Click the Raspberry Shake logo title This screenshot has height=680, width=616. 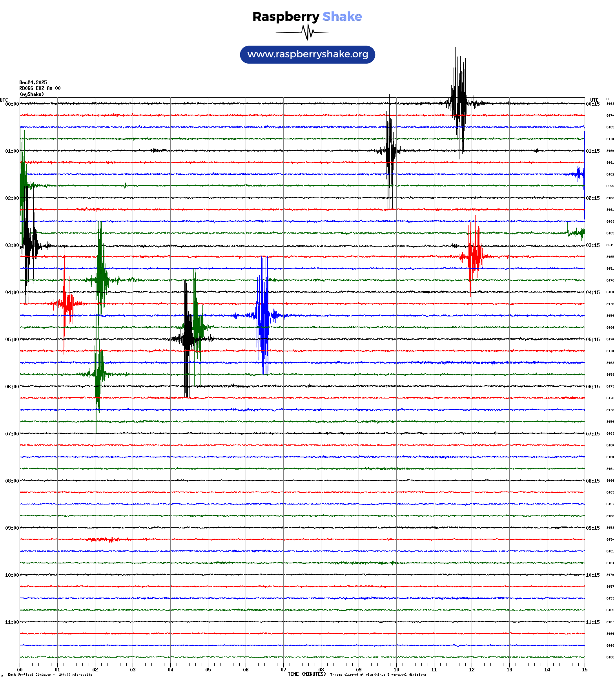[307, 16]
